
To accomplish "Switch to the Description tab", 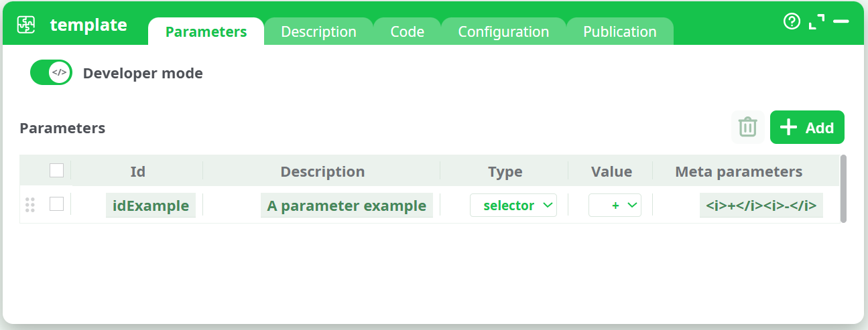I will click(x=318, y=31).
